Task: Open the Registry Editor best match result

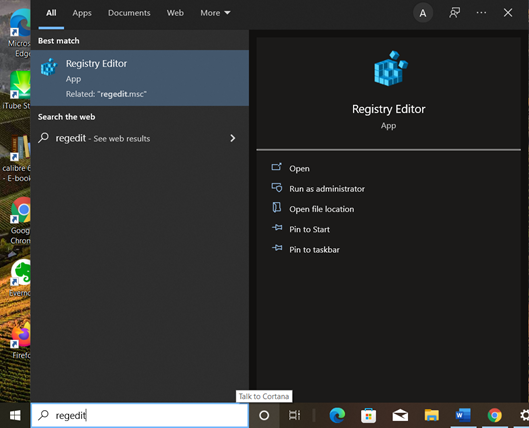Action: coord(140,78)
